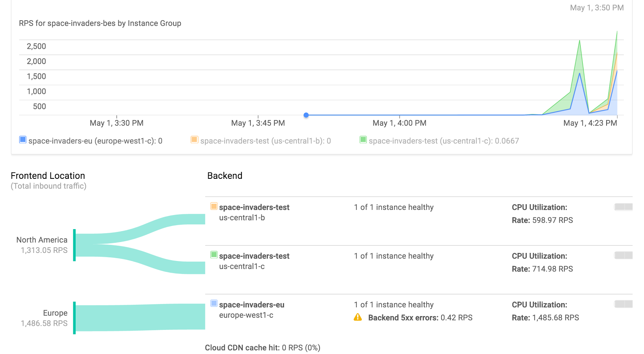Click CPU Utilization label in space-invaders-eu row
Viewport: 644px width, 354px height.
[x=539, y=305]
